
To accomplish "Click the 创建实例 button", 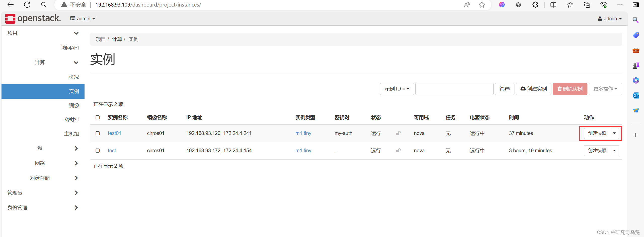I will point(533,89).
